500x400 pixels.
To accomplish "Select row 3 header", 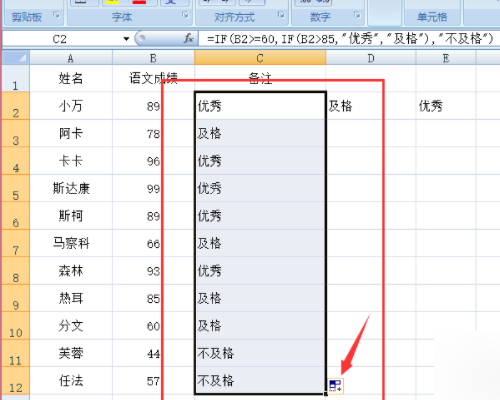I will tap(16, 133).
